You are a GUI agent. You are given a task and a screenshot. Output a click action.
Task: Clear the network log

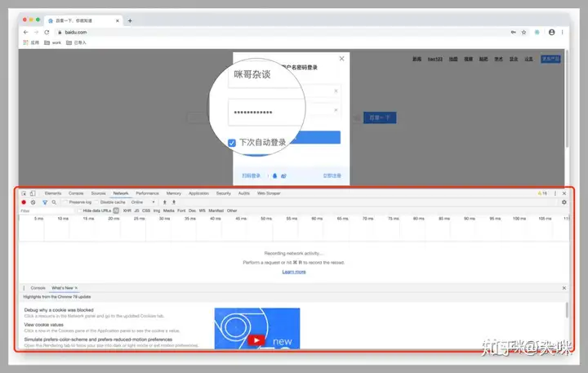(33, 202)
